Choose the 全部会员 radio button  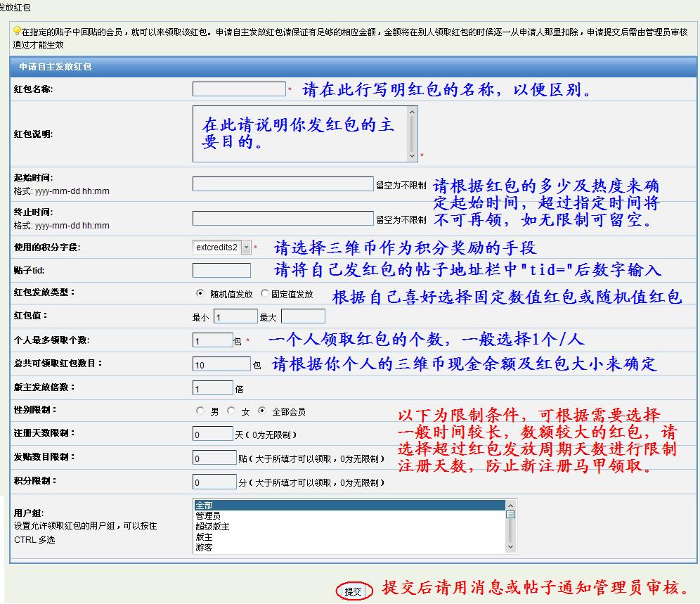pos(262,411)
